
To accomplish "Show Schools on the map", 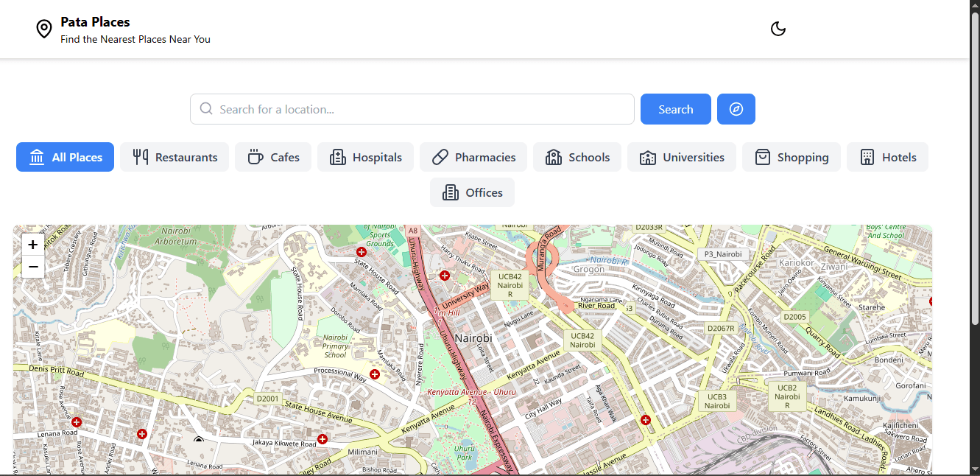I will (x=577, y=157).
